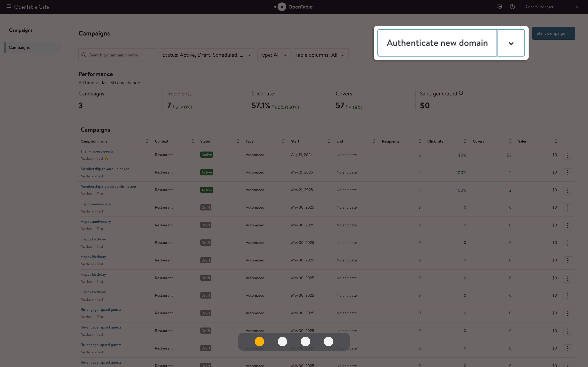Open the chat messages icon
The image size is (588, 367).
pyautogui.click(x=499, y=7)
